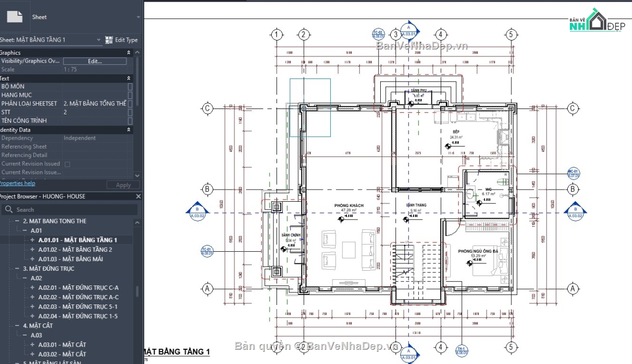Viewport: 632px width, 364px height.
Task: Click the Properties scroll down arrow
Action: pyautogui.click(x=137, y=175)
